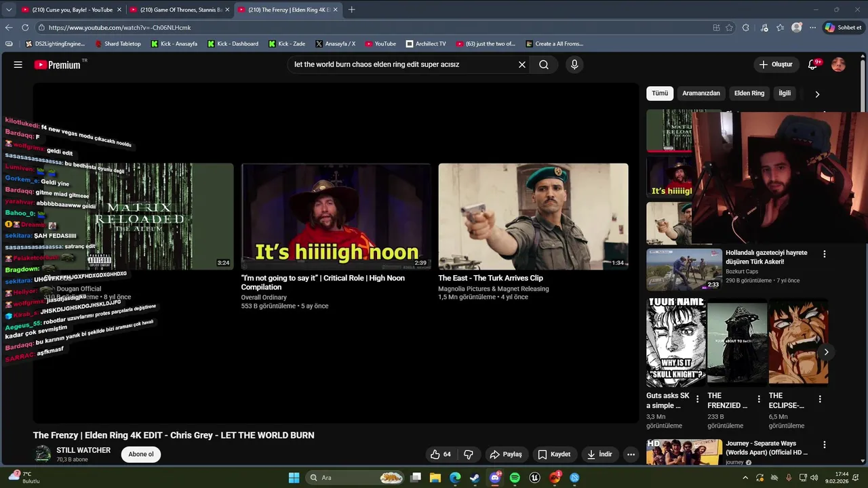Clear the YouTube search box text
This screenshot has height=488, width=868.
(x=522, y=64)
